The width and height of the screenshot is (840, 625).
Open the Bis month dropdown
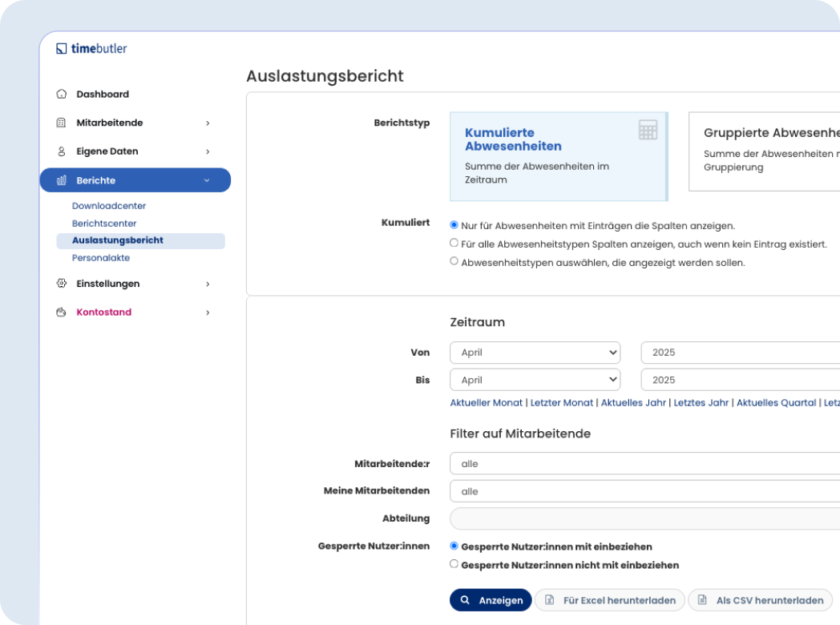535,380
